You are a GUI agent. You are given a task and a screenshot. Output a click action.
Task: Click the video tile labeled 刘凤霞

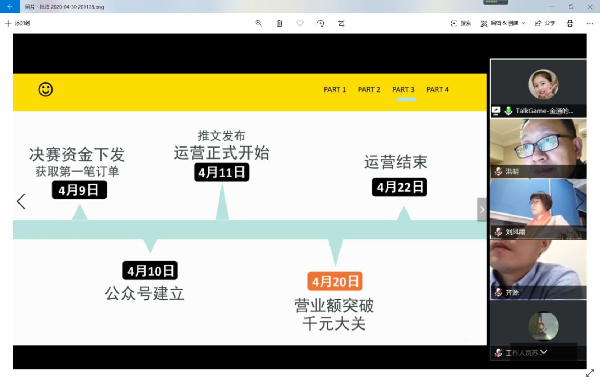point(538,209)
